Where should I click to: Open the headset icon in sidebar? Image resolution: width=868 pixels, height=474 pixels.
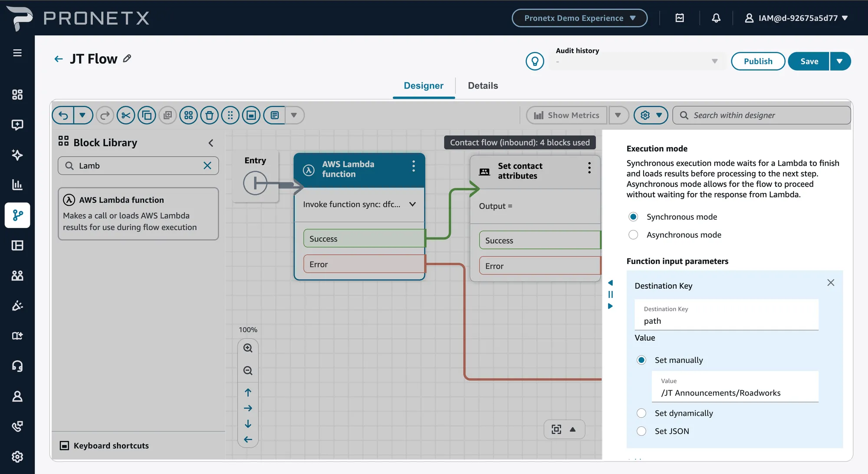tap(17, 366)
